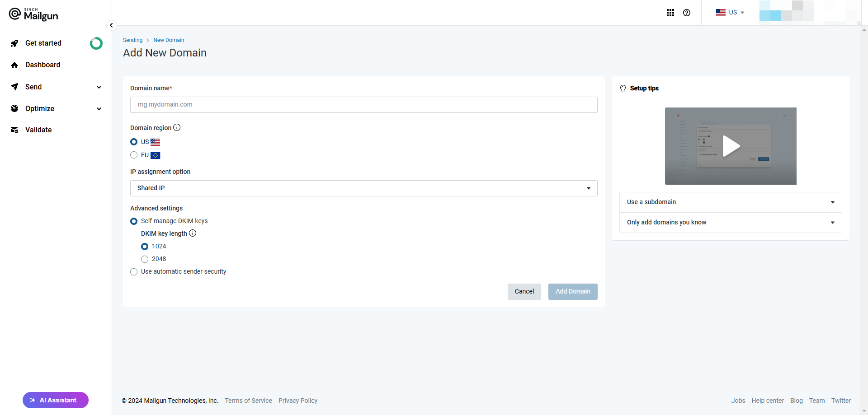Go to the Sending breadcrumb link
The width and height of the screenshot is (868, 415).
[132, 40]
